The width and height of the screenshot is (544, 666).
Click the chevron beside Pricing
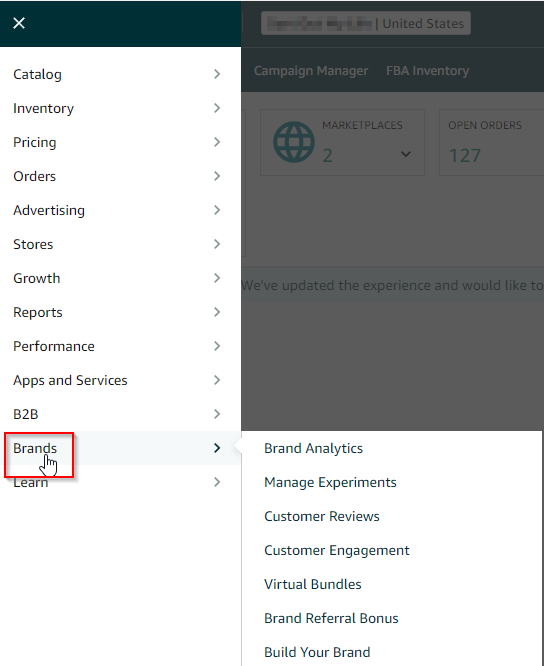coord(217,142)
